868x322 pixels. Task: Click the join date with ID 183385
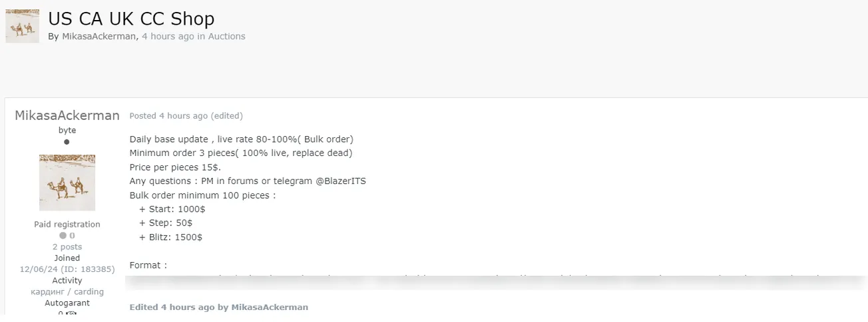[x=67, y=269]
